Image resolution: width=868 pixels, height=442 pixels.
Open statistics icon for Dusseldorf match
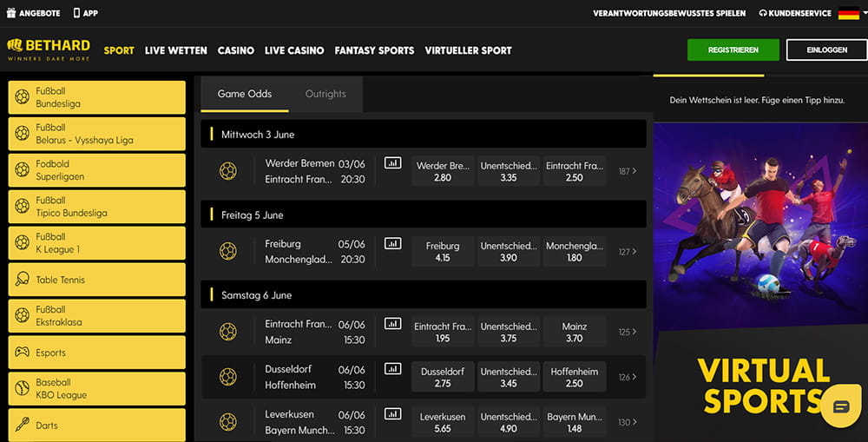(x=392, y=368)
